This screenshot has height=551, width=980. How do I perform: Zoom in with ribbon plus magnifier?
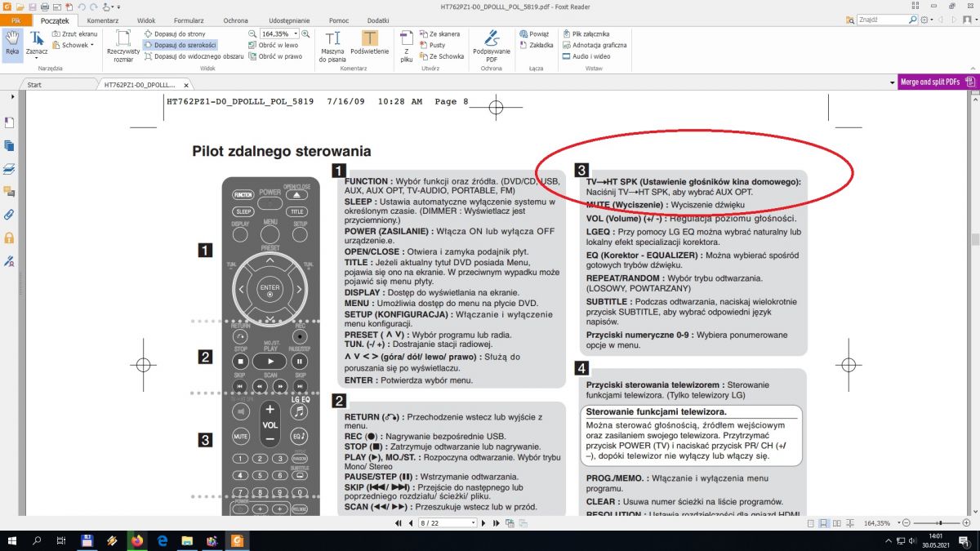click(305, 33)
